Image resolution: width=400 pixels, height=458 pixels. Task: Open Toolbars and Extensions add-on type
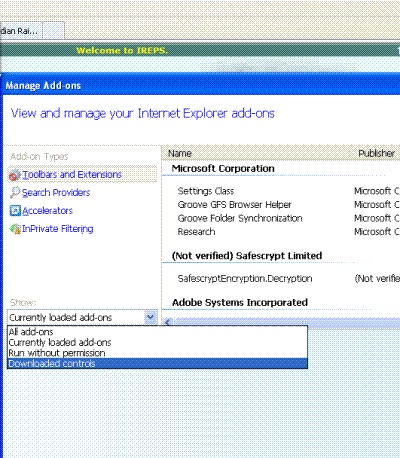82,174
